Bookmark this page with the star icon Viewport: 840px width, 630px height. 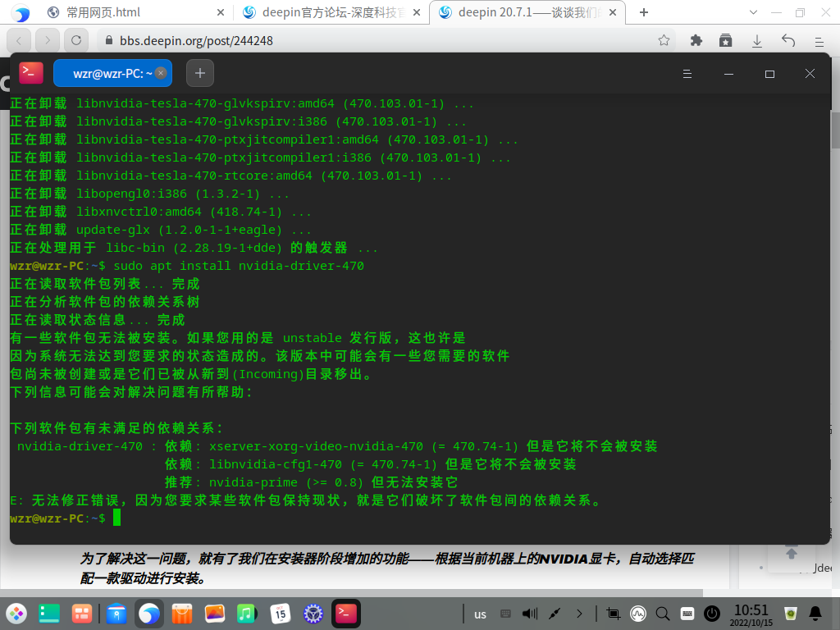tap(664, 40)
